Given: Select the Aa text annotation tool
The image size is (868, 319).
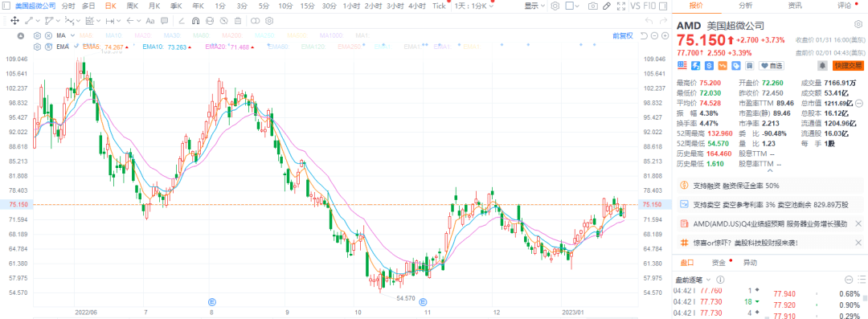Looking at the screenshot, I should coord(149,21).
